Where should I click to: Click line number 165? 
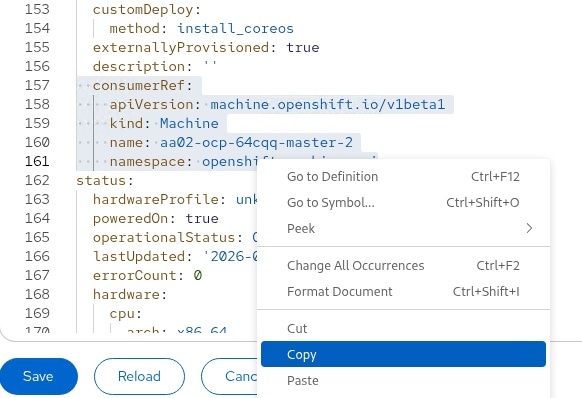(37, 237)
